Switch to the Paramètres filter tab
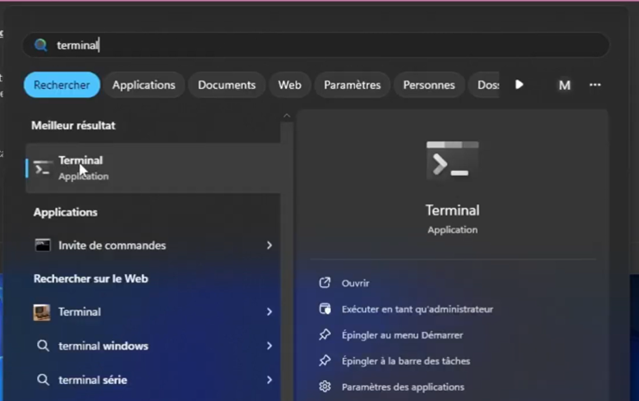639x401 pixels. click(x=352, y=85)
